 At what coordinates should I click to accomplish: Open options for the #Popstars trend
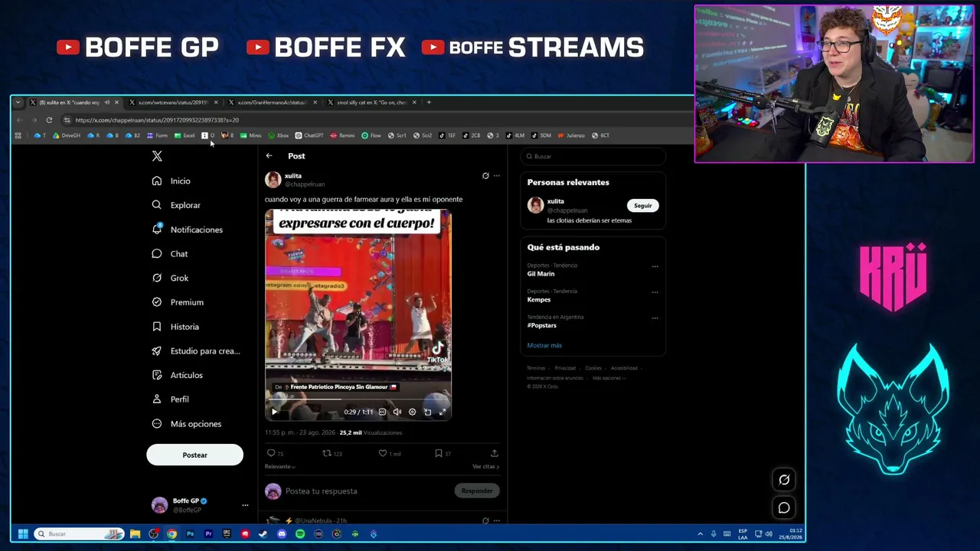point(655,318)
